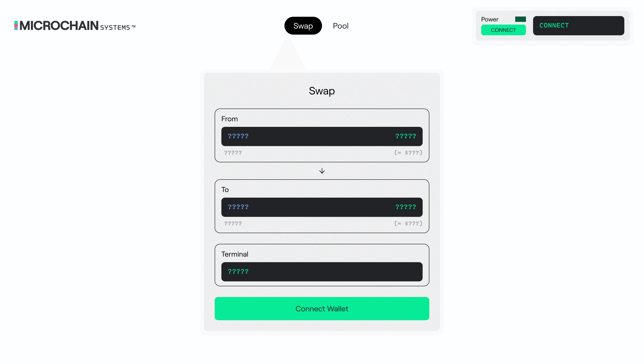This screenshot has height=364, width=644.
Task: Expand the Terminal selector dropdown
Action: pyautogui.click(x=322, y=271)
